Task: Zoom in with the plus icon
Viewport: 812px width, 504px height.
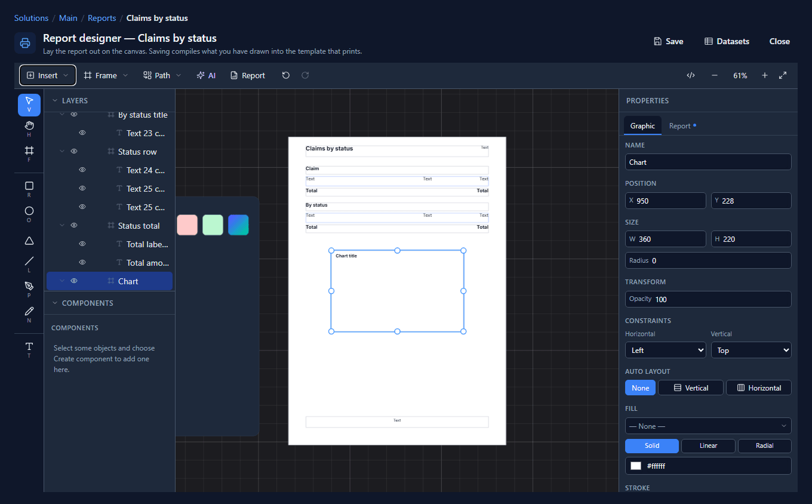Action: (x=765, y=75)
